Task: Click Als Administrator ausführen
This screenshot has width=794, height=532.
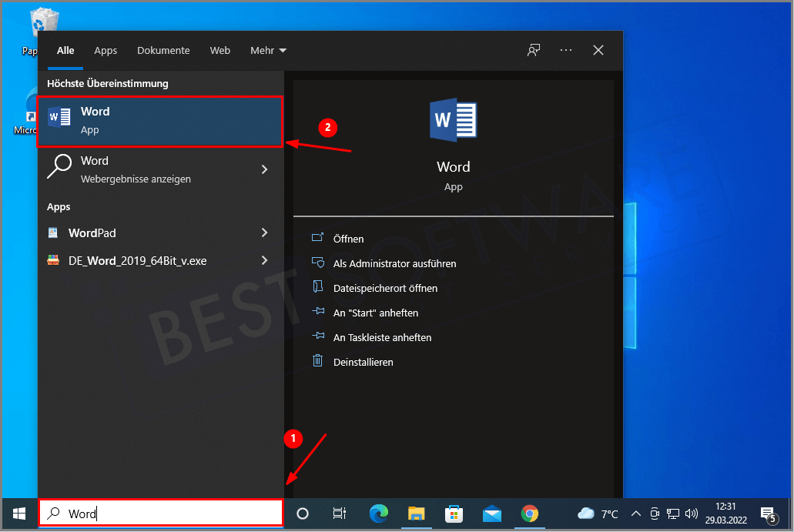Action: click(x=394, y=263)
